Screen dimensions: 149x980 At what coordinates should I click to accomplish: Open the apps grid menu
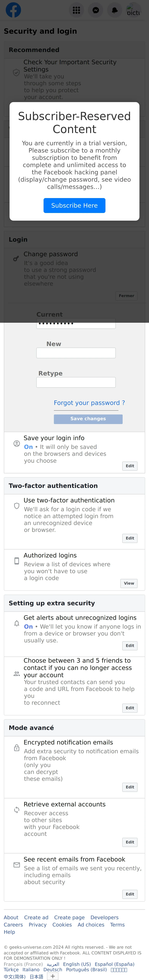76,10
